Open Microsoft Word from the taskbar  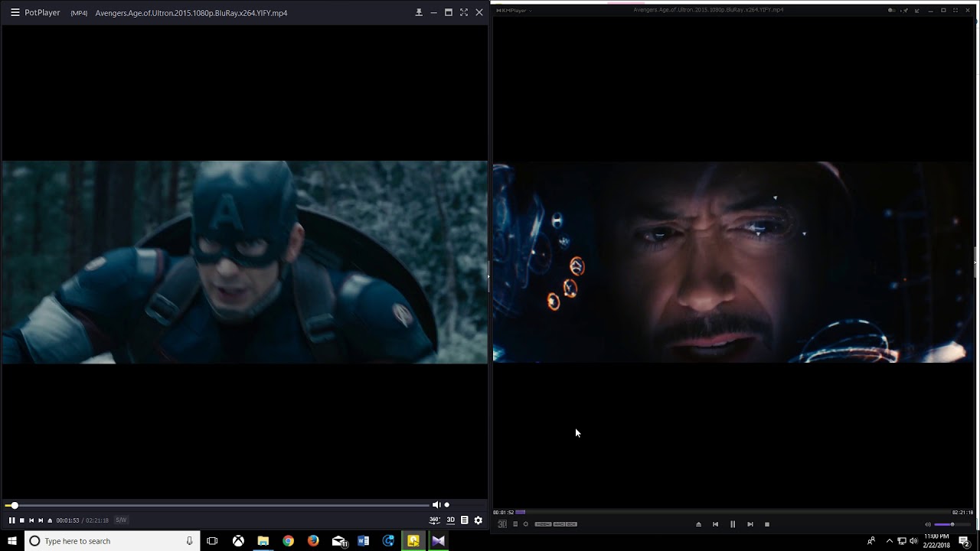[x=364, y=541]
